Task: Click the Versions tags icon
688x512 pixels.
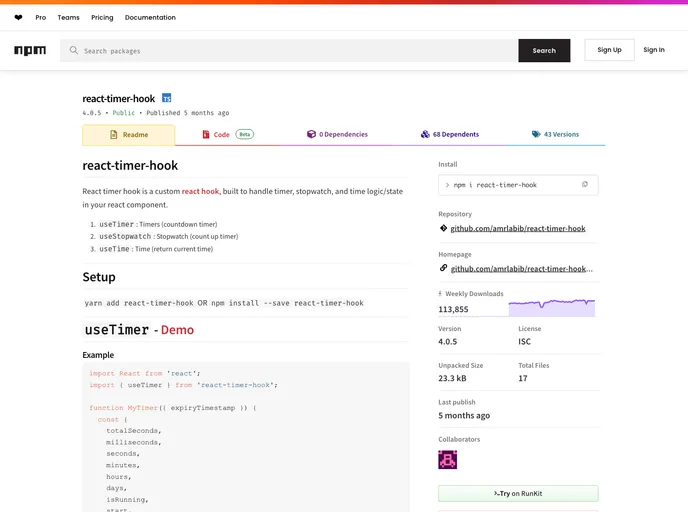Action: 536,134
